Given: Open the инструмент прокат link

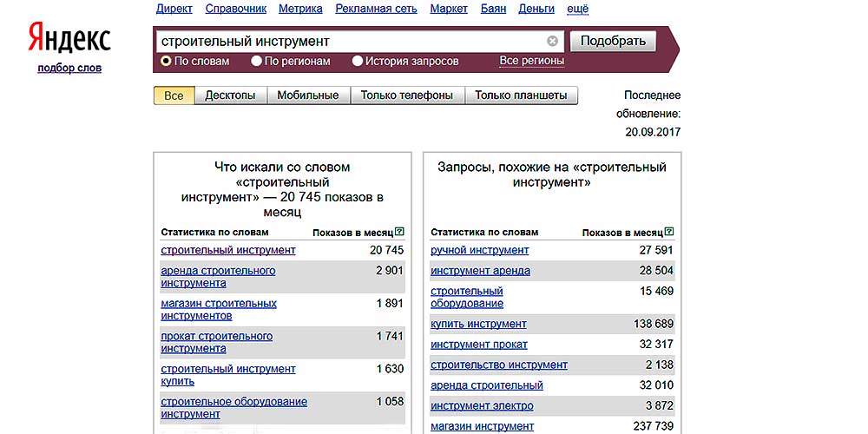Looking at the screenshot, I should (479, 345).
